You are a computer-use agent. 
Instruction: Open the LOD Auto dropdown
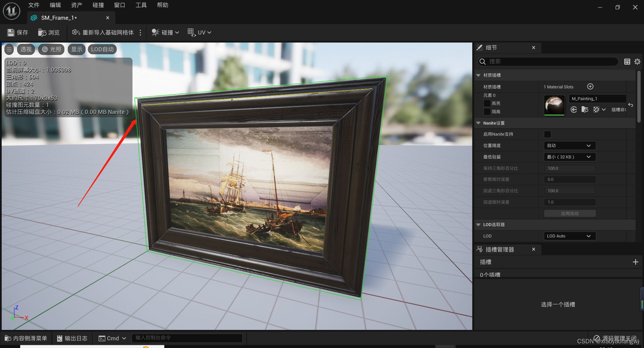570,236
